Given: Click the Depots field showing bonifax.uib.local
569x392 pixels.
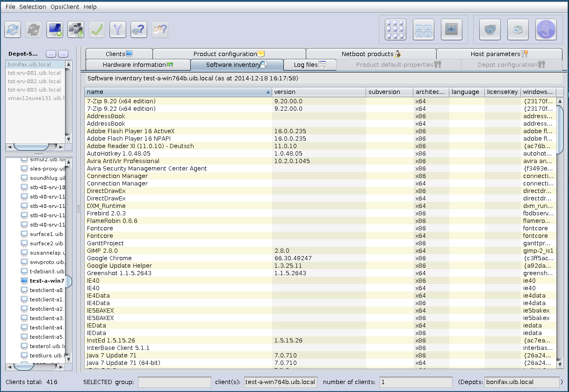Looking at the screenshot, I should [x=522, y=382].
